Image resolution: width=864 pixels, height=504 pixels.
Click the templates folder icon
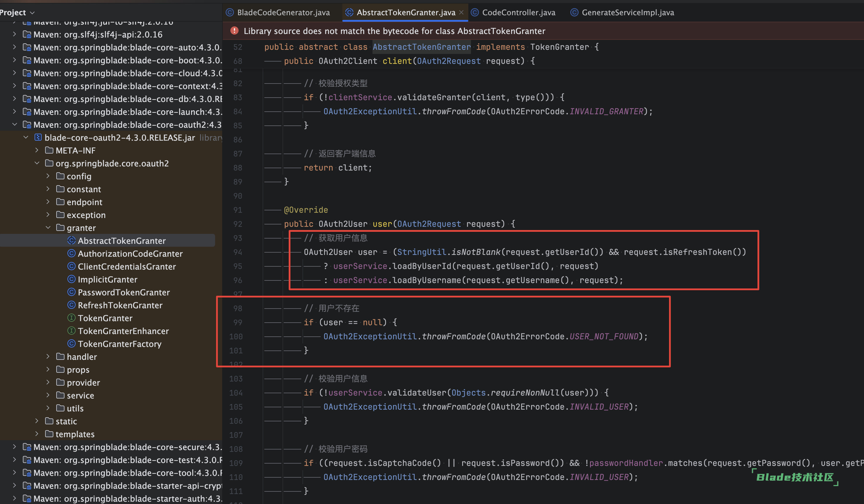coord(49,434)
